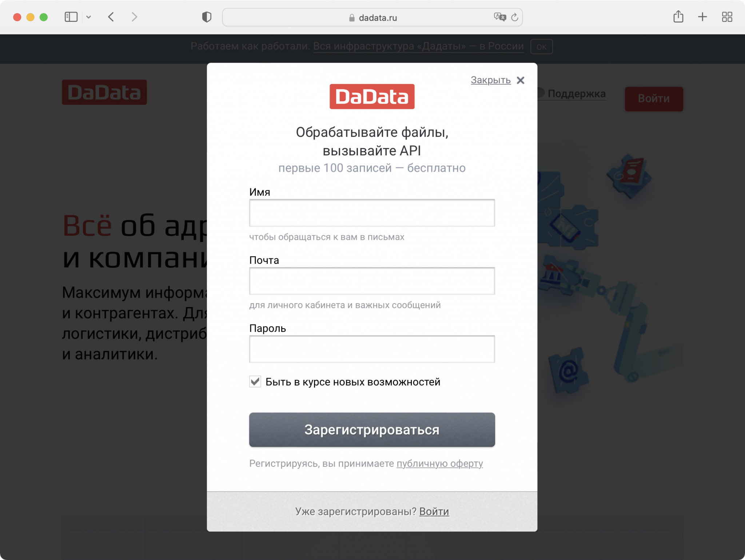The height and width of the screenshot is (560, 745).
Task: Click into the Пароль password field
Action: click(372, 349)
